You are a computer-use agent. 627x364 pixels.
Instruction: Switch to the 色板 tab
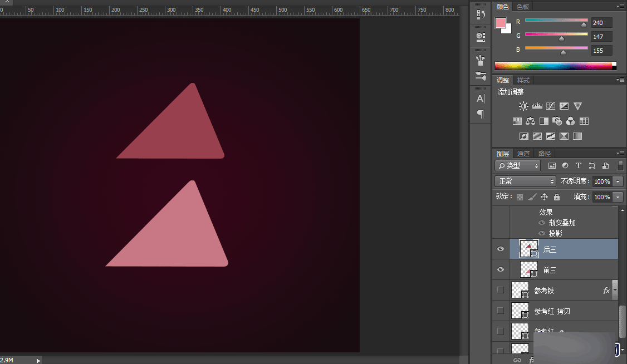point(523,6)
